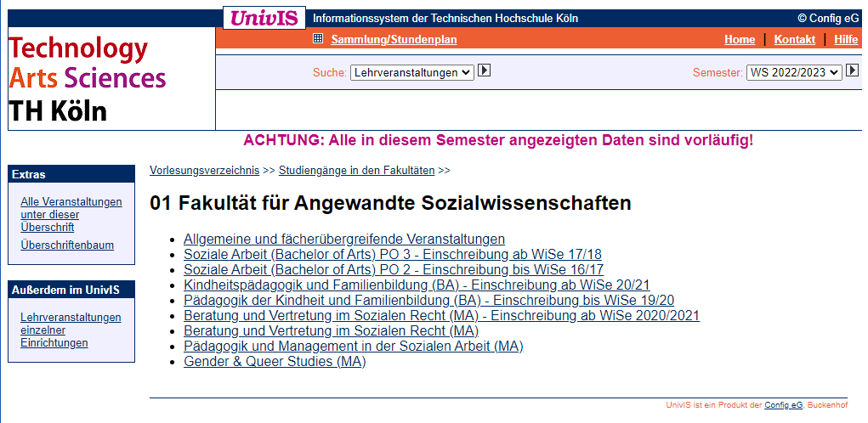Open Pädagogik und Management in der Sozialen Arbeit
The height and width of the screenshot is (423, 868).
tap(353, 347)
